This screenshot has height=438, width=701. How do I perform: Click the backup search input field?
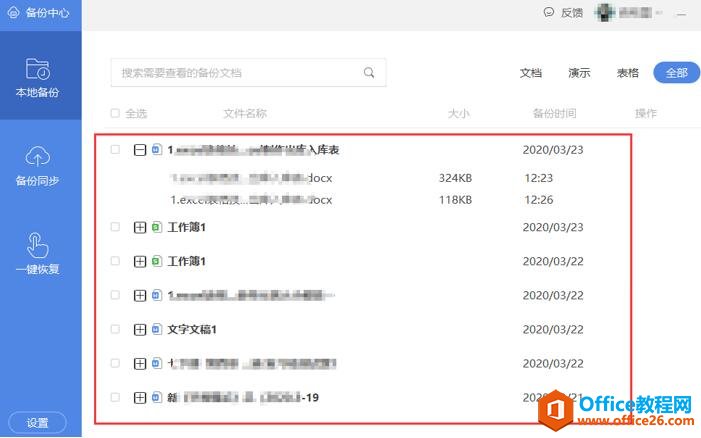[248, 72]
